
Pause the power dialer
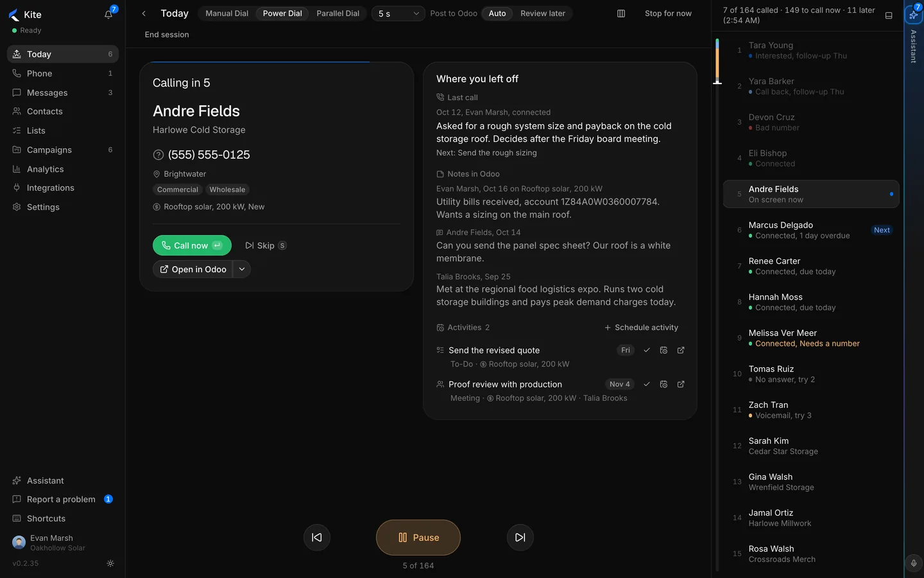(418, 538)
